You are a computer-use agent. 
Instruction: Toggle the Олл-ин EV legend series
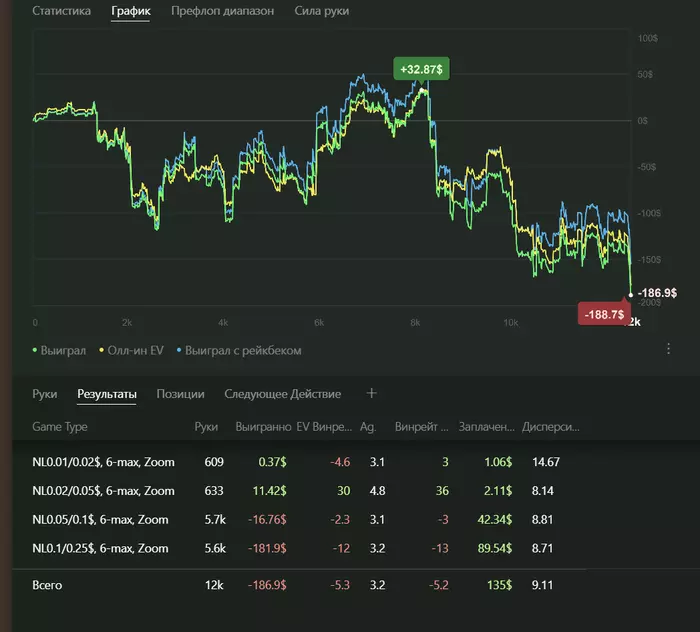pyautogui.click(x=133, y=351)
